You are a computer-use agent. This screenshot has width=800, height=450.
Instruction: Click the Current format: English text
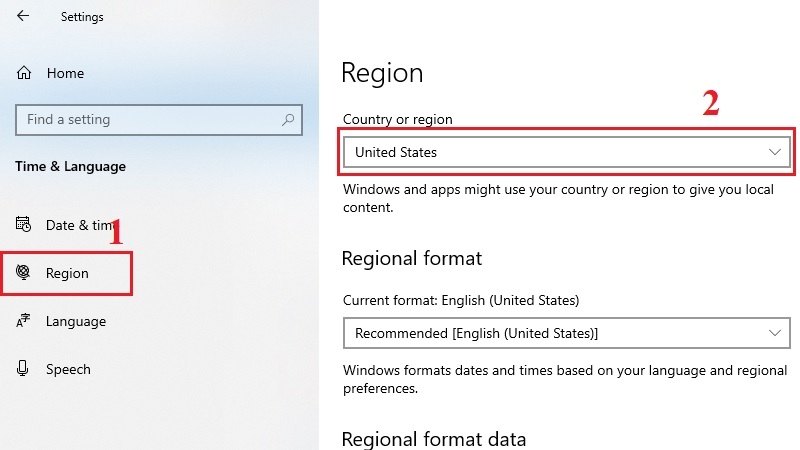point(461,300)
